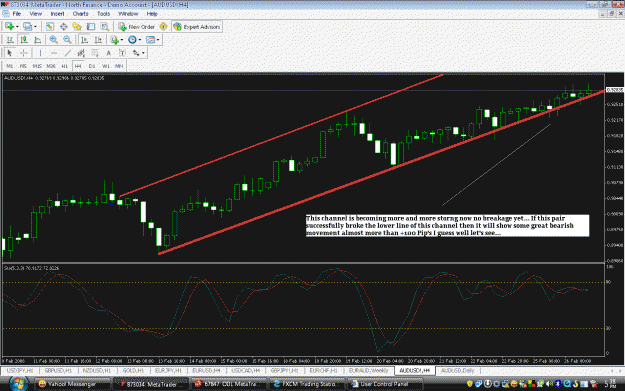Screen dimensions: 625x391
Task: Click the New Order button
Action: click(x=137, y=27)
